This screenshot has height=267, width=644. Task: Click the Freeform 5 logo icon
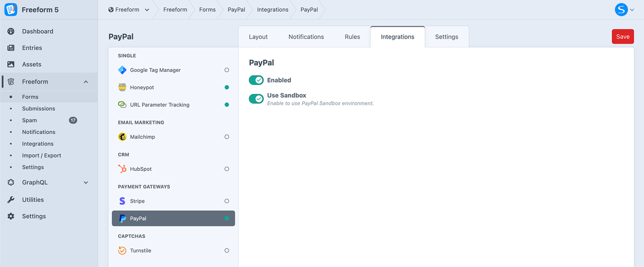(x=11, y=10)
